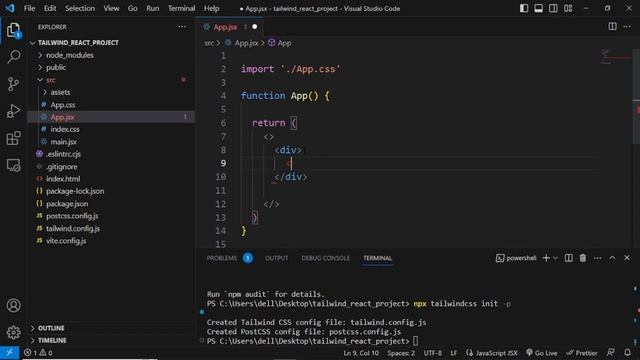Click the remote window indicator in status bar
The height and width of the screenshot is (360, 640).
(x=9, y=353)
